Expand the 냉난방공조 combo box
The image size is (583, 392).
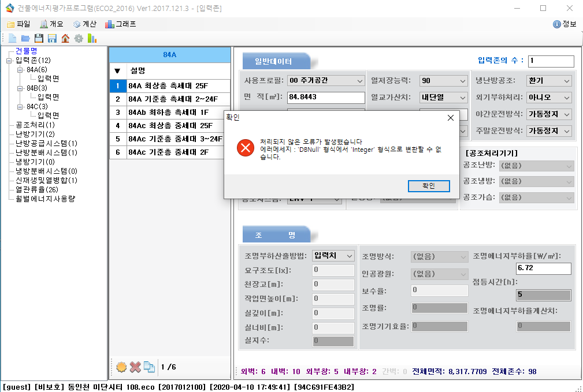coord(549,81)
